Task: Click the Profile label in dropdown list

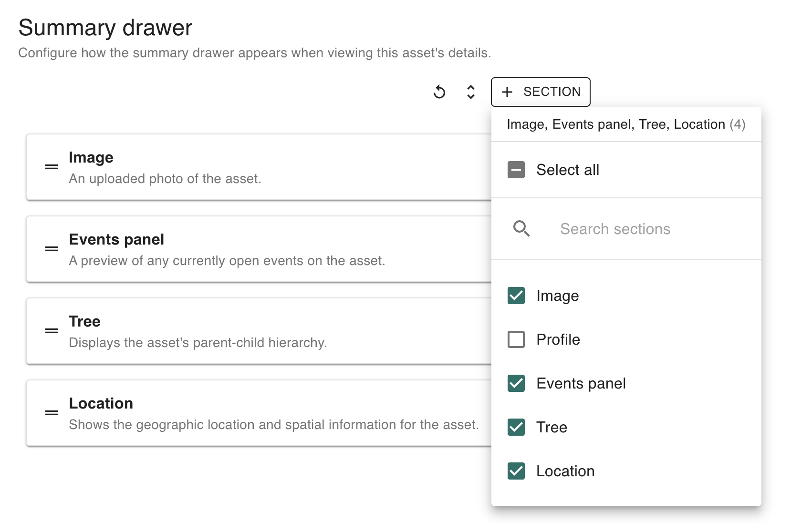Action: coord(558,339)
